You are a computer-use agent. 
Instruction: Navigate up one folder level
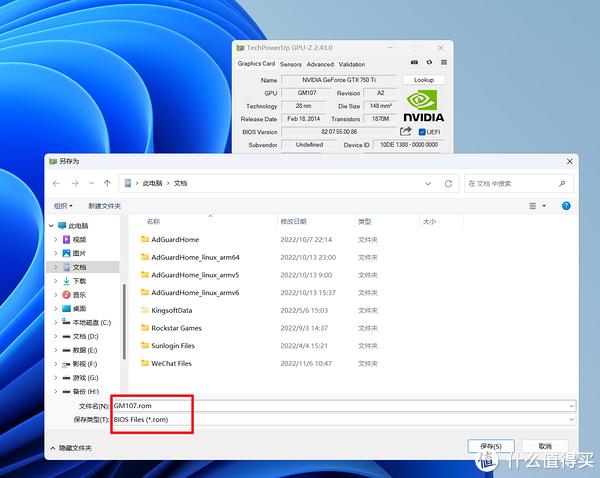[x=108, y=183]
